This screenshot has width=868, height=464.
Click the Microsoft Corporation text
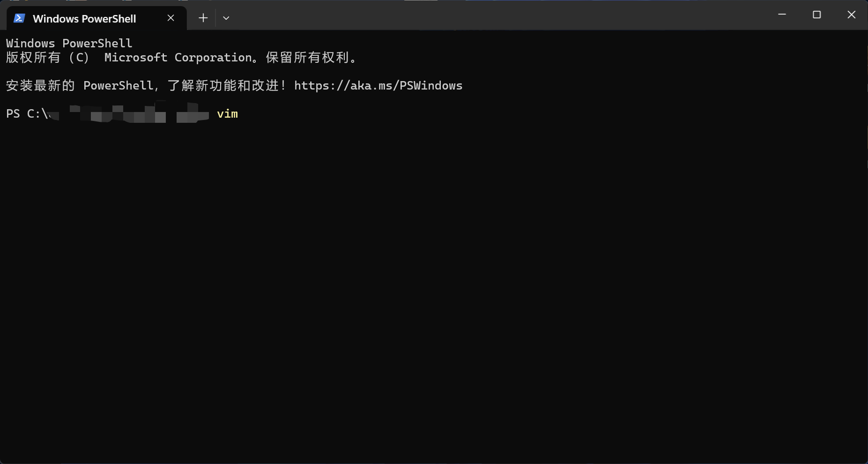point(178,58)
